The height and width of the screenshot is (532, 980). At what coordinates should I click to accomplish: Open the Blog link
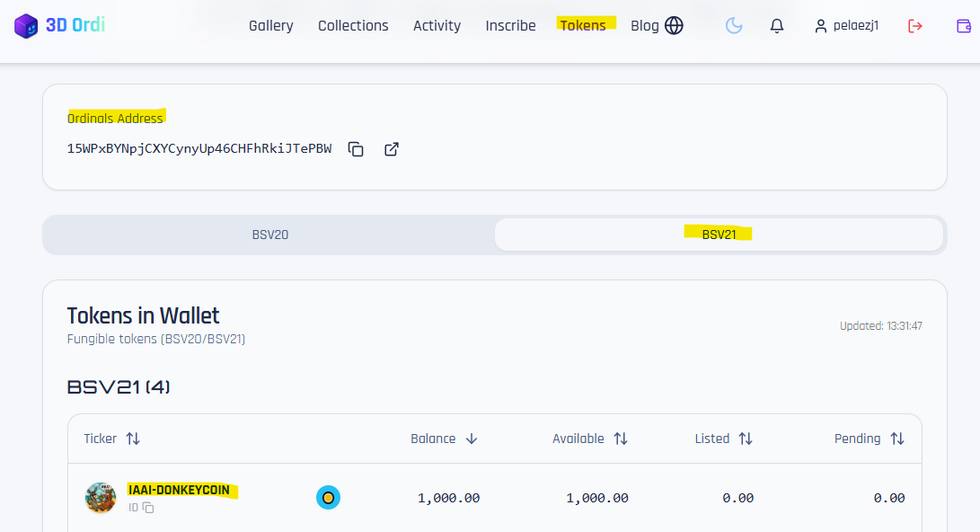[x=644, y=26]
